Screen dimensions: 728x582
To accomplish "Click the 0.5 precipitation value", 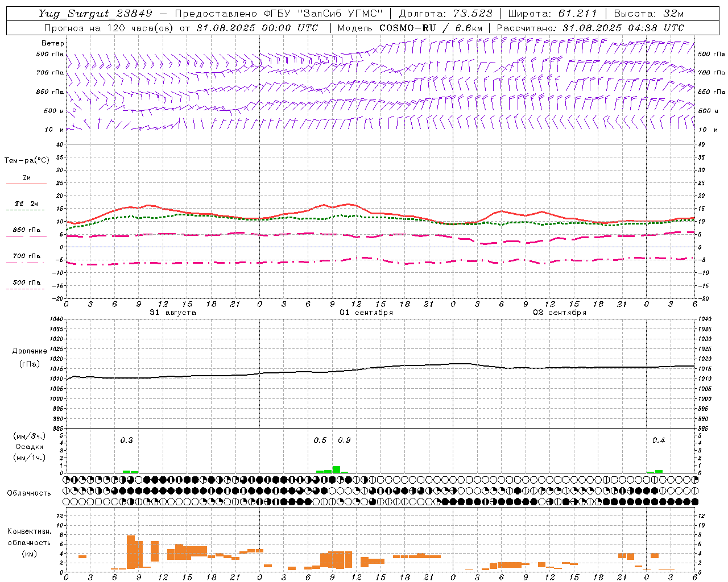I will [320, 440].
